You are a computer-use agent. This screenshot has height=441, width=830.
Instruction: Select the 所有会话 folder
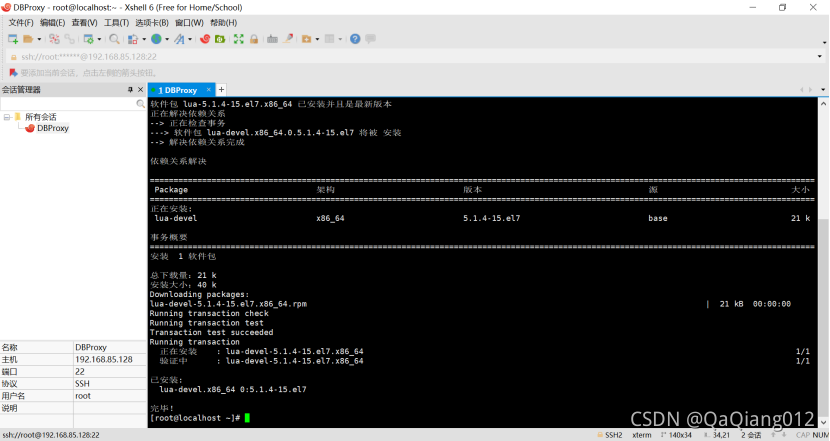(41, 117)
